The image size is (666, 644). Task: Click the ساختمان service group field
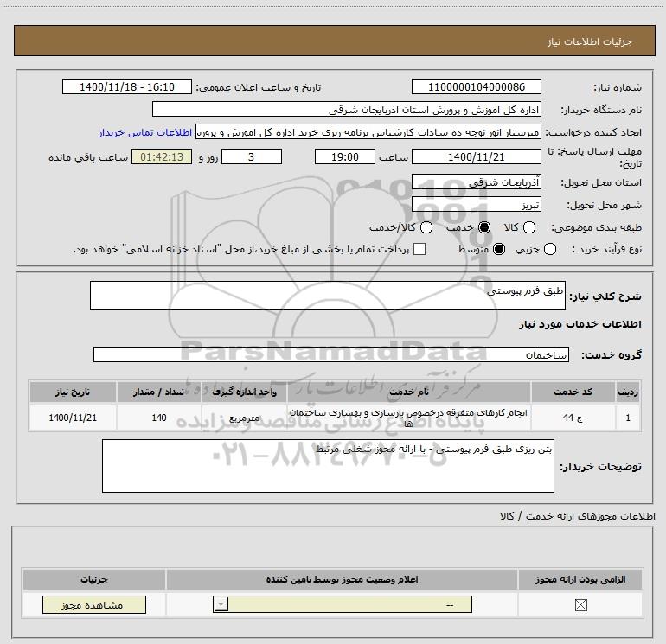331,354
